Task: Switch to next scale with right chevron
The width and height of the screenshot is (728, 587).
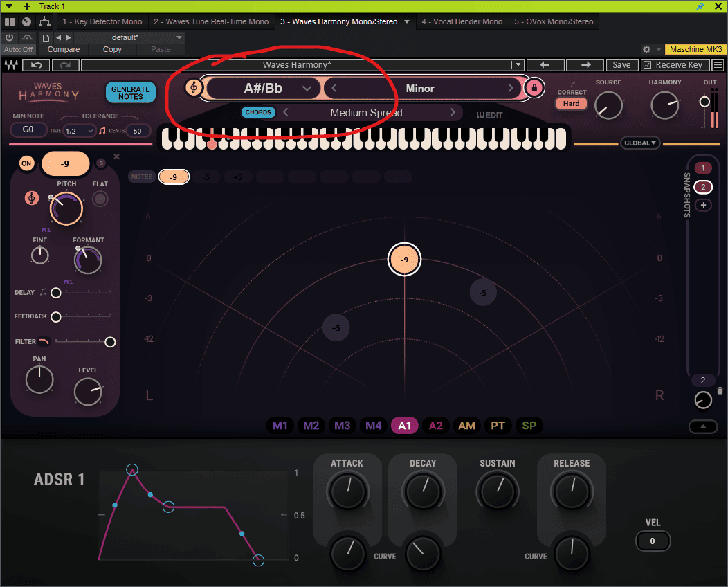Action: click(x=510, y=88)
